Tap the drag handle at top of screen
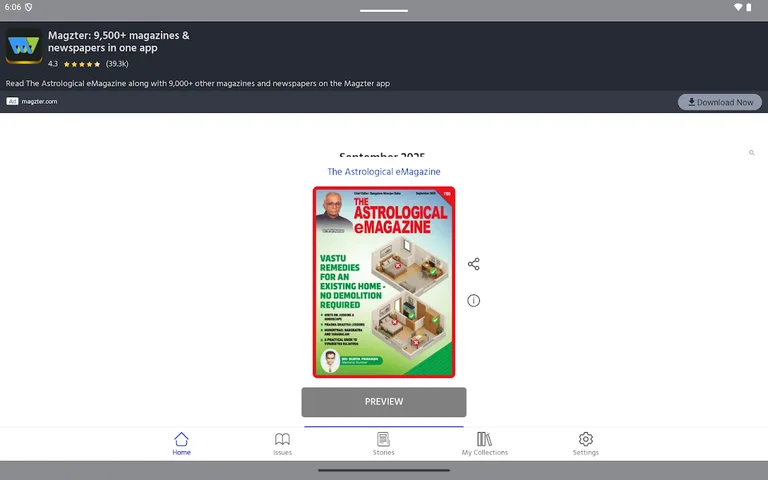 [x=383, y=10]
